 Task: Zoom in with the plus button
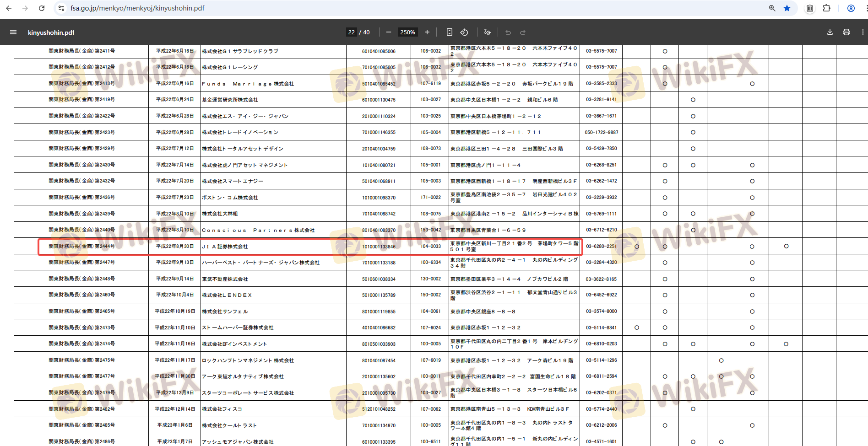click(x=427, y=32)
